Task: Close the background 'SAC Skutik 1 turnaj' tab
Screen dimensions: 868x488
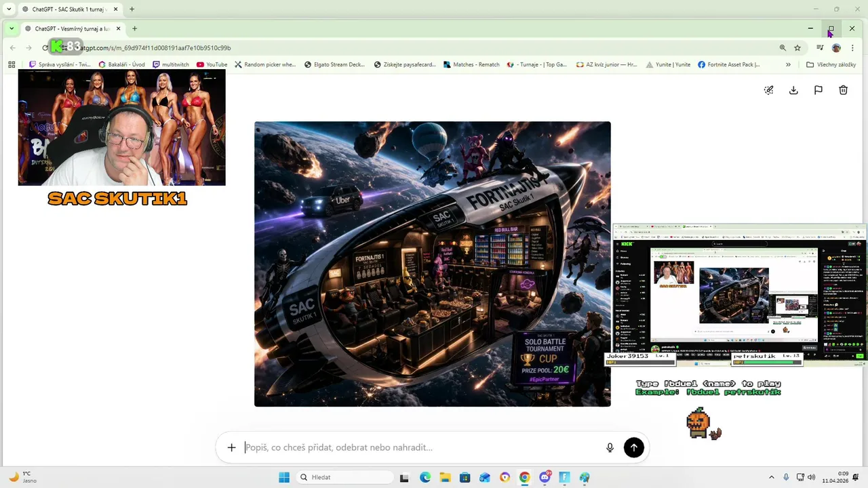Action: pos(116,9)
